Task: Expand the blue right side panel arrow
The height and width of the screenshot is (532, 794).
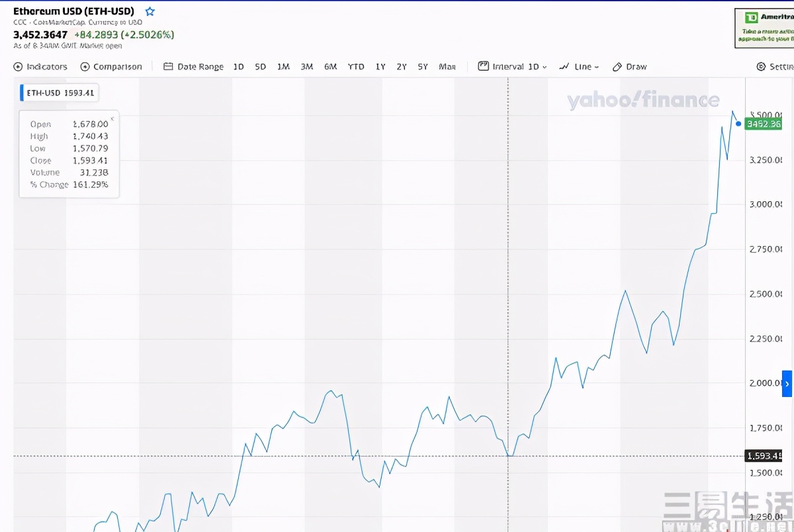Action: tap(787, 384)
